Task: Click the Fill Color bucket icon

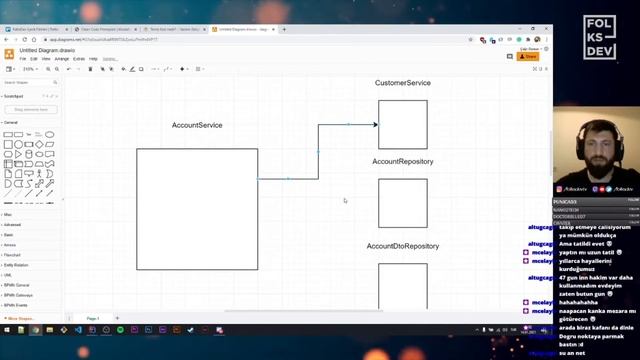Action: 123,69
